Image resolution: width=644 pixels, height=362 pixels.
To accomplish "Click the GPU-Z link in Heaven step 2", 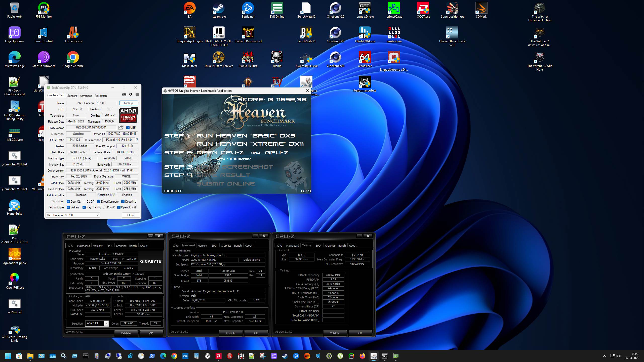I will point(277,153).
